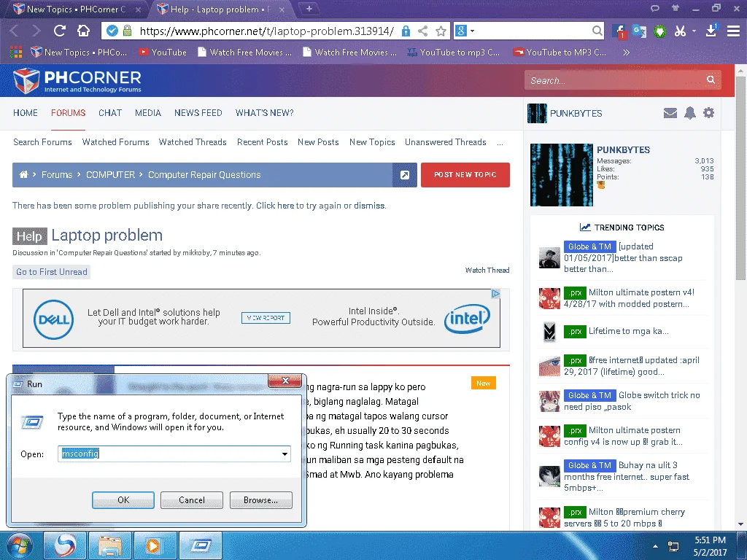Click the AdChoices icon on the Dell ad

(x=495, y=293)
